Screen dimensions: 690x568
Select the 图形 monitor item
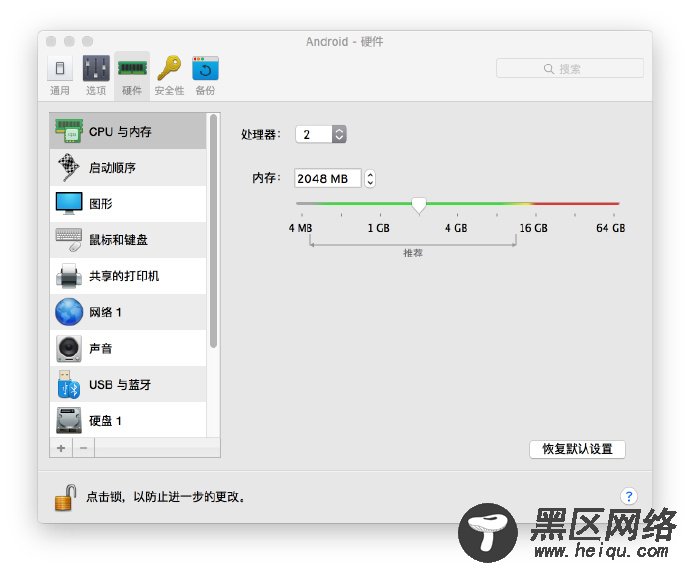[128, 204]
